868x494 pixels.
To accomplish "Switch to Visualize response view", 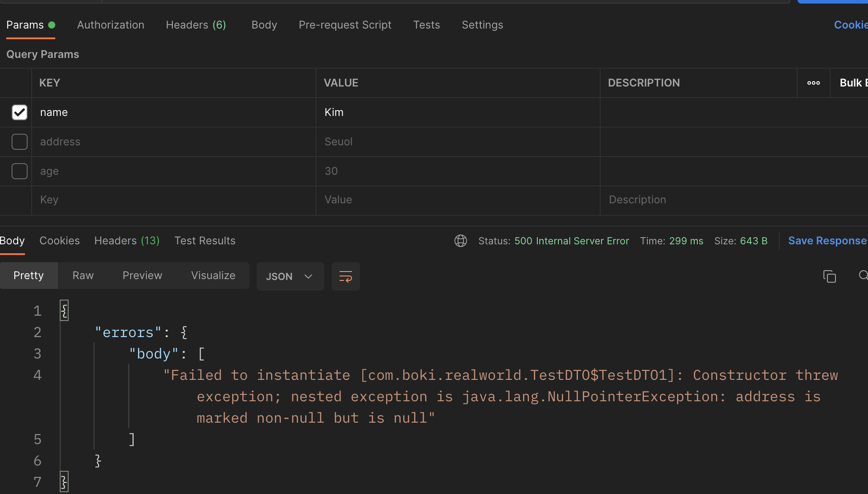I will (x=213, y=276).
